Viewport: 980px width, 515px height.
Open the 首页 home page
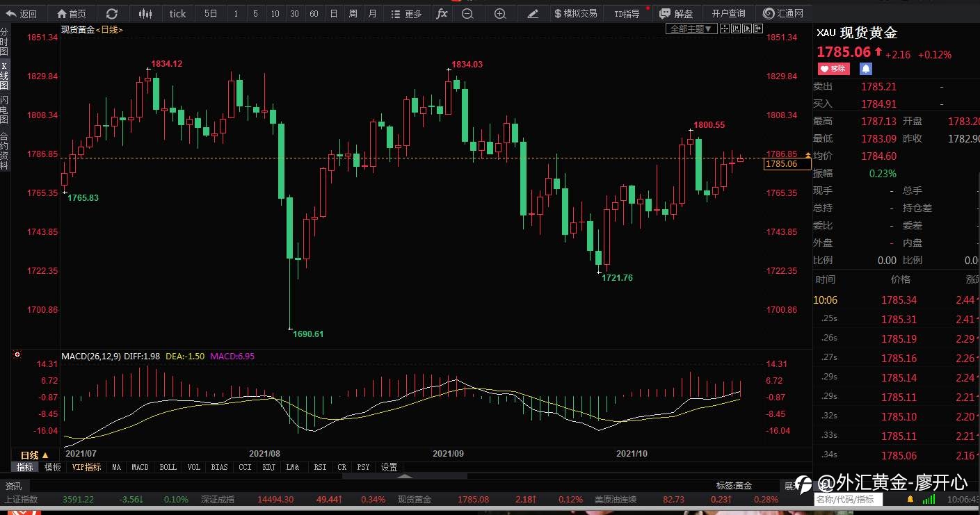[x=72, y=13]
